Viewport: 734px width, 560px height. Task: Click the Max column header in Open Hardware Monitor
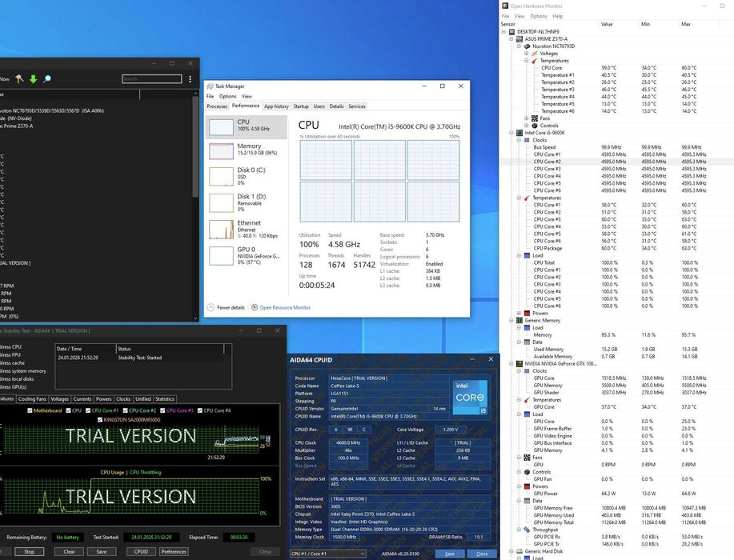[x=686, y=24]
